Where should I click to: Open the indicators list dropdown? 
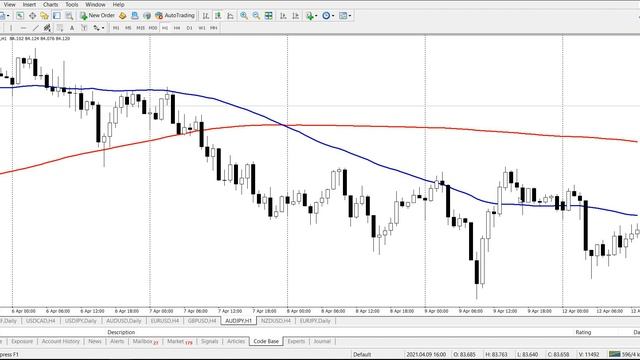click(311, 16)
